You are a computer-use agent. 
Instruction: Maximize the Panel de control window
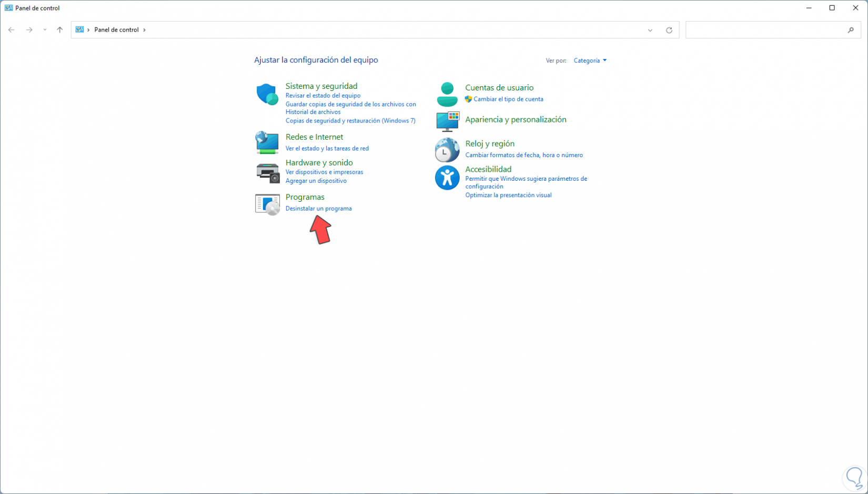pos(832,8)
